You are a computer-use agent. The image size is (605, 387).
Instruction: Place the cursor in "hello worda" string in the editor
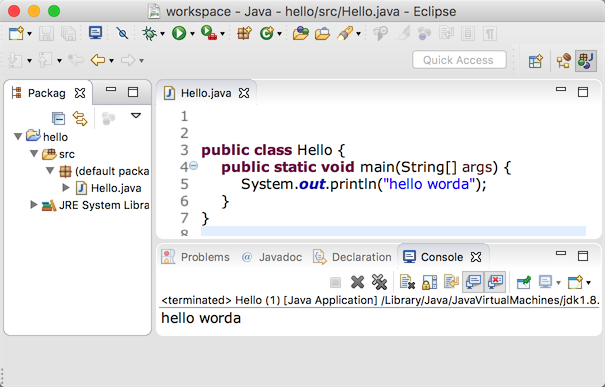(429, 184)
